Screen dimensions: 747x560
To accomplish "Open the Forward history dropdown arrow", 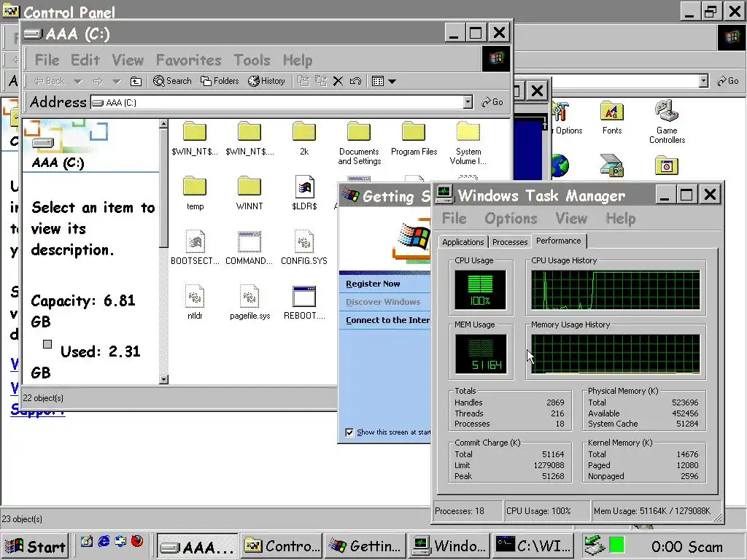I will coord(116,82).
